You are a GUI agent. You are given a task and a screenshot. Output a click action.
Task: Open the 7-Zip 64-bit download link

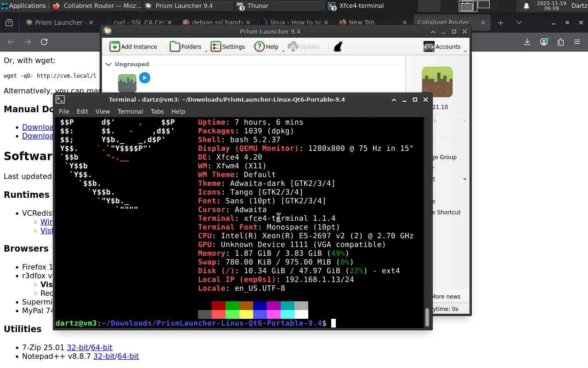click(x=102, y=347)
